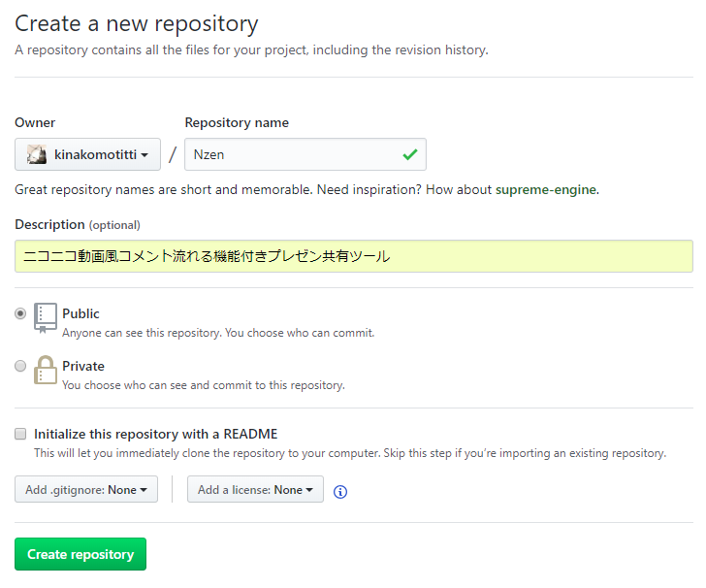The height and width of the screenshot is (588, 706).
Task: Click the 'Initialize this repository with a README' label
Action: (155, 434)
